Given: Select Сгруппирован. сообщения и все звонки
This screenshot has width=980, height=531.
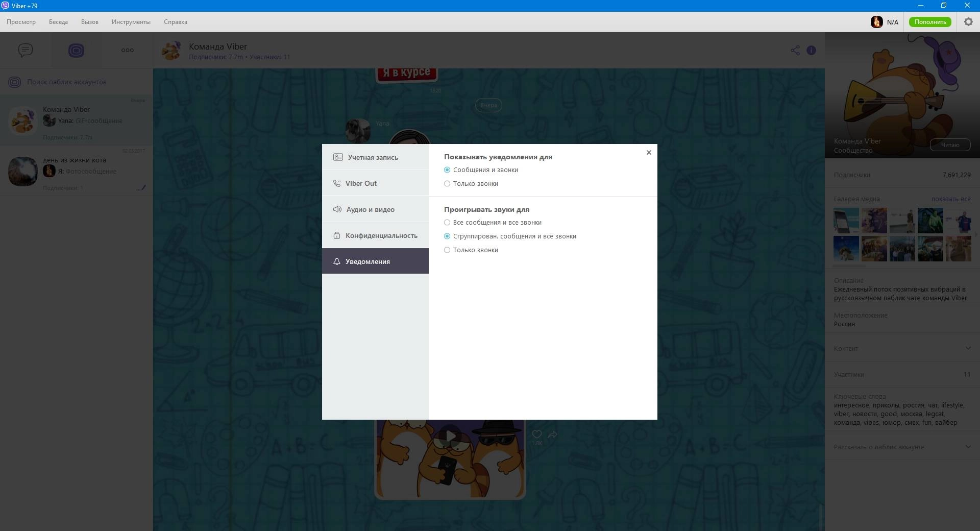Looking at the screenshot, I should 510,236.
